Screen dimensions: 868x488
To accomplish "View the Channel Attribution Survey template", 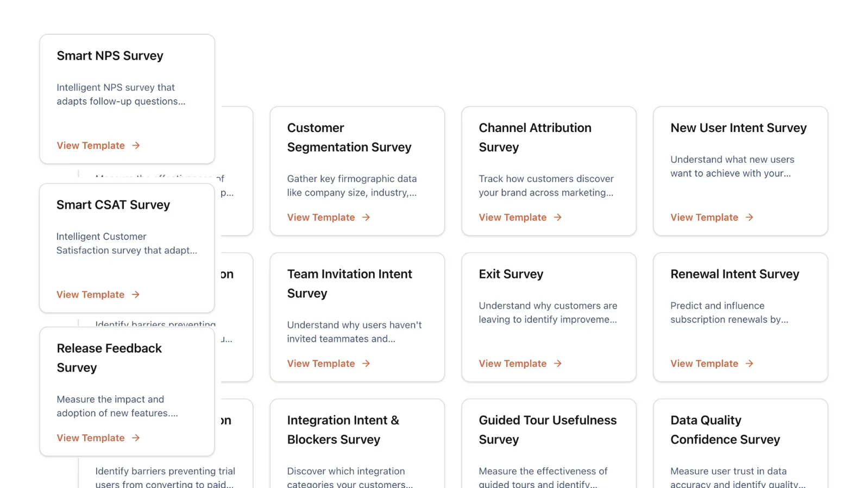I will tap(512, 217).
